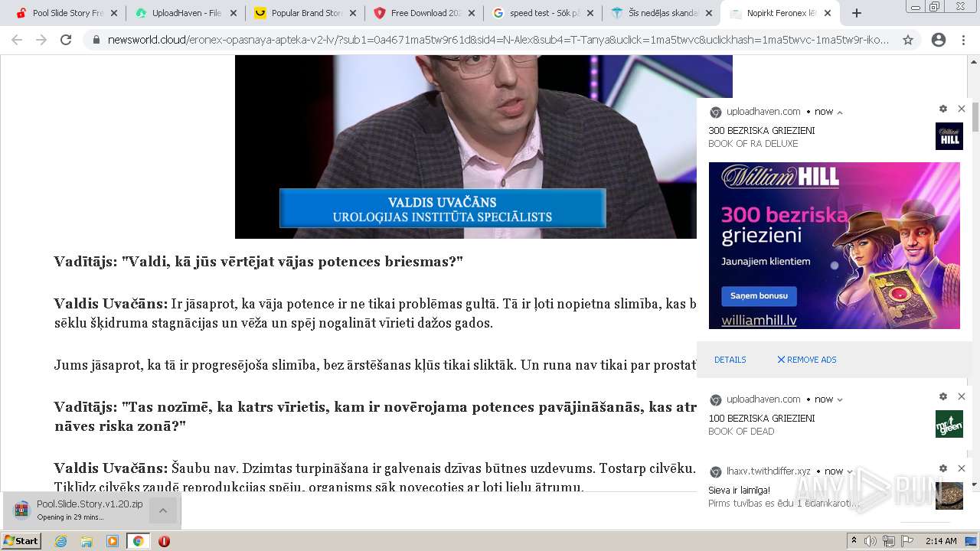Close the Free Download tab
Screen dimensions: 980x551
pos(471,13)
